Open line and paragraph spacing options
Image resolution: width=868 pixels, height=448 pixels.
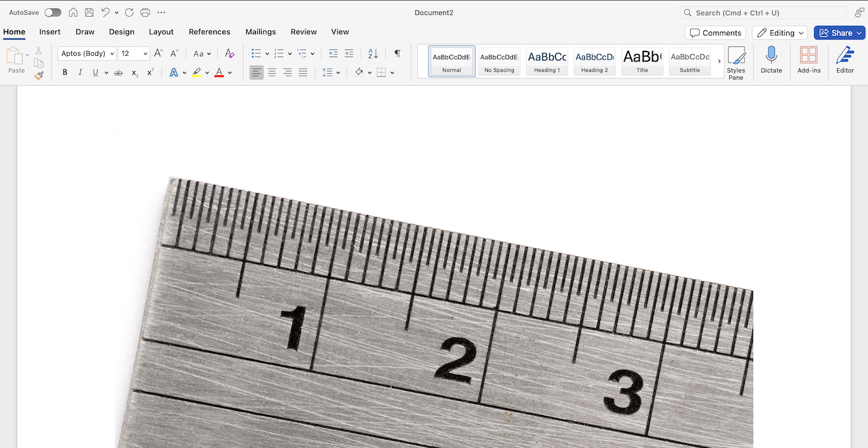tap(330, 73)
